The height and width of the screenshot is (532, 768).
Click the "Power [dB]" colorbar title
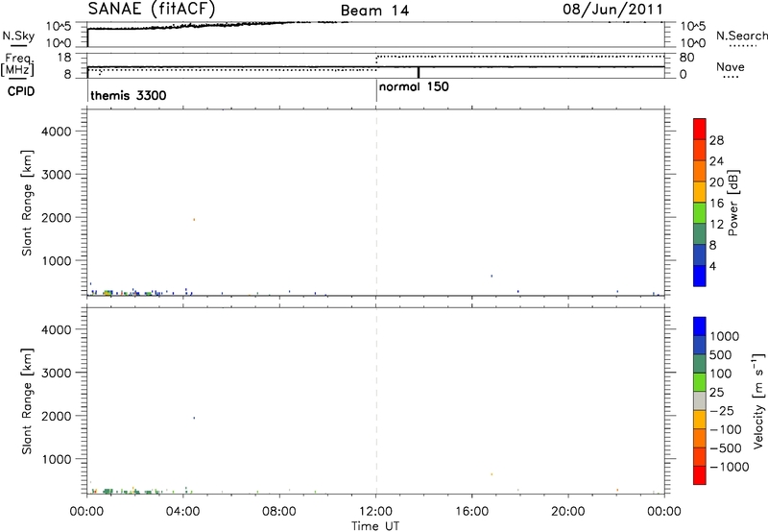(733, 203)
